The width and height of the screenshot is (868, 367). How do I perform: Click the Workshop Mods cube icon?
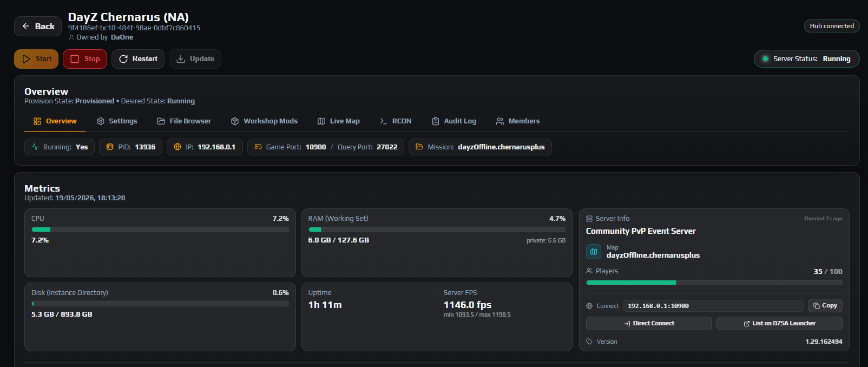point(235,121)
